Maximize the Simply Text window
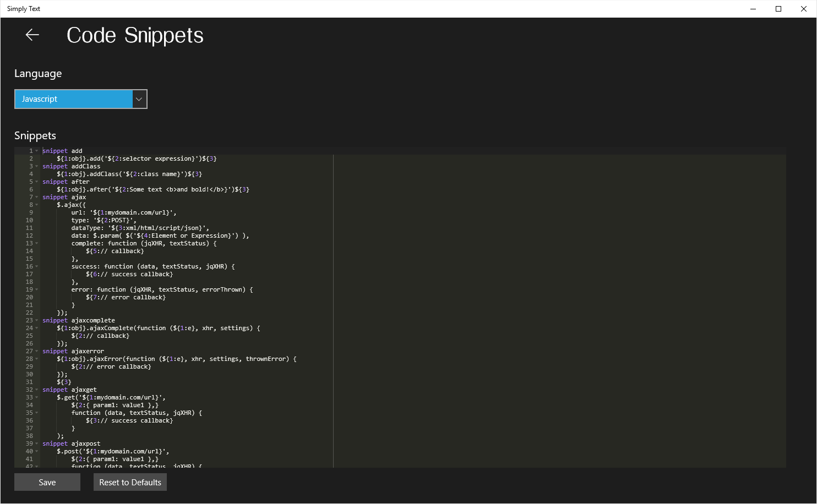 (778, 9)
